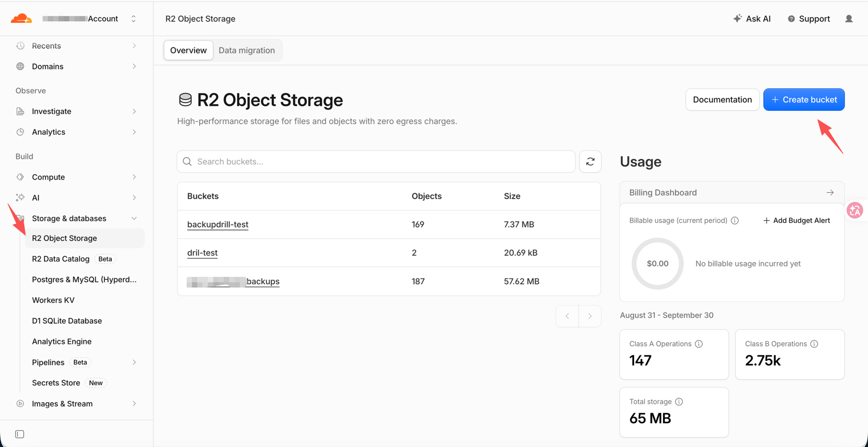The image size is (868, 447).
Task: Open Workers KV
Action: coord(53,300)
